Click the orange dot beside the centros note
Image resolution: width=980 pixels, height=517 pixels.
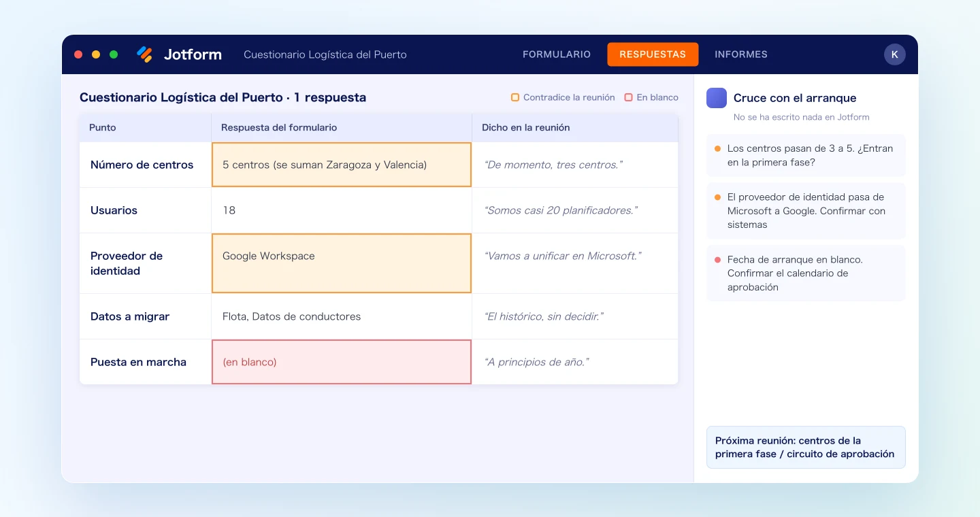(717, 148)
